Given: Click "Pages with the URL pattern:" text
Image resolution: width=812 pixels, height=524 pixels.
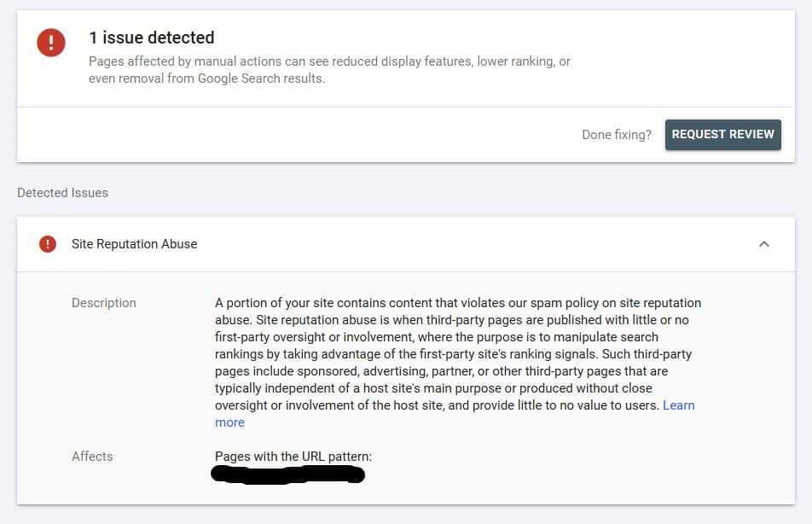Looking at the screenshot, I should click(x=293, y=456).
